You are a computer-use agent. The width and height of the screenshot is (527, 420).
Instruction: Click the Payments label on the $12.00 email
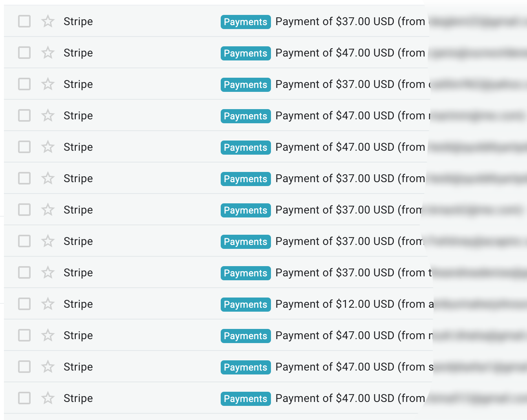coord(246,305)
